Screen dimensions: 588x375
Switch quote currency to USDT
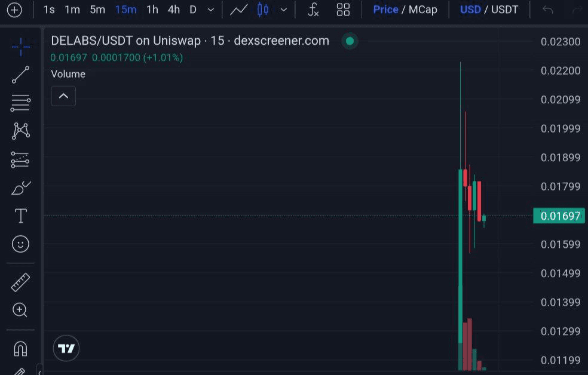click(x=505, y=10)
